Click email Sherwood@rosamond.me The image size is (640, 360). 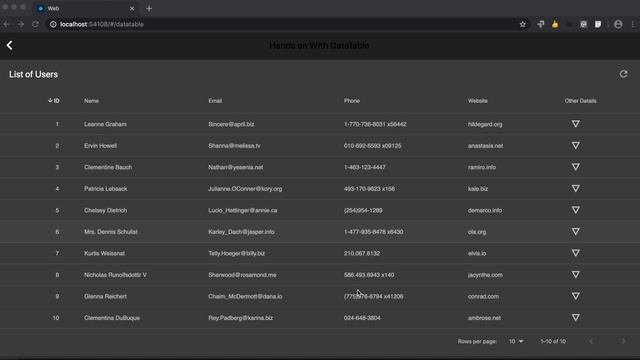tap(242, 275)
